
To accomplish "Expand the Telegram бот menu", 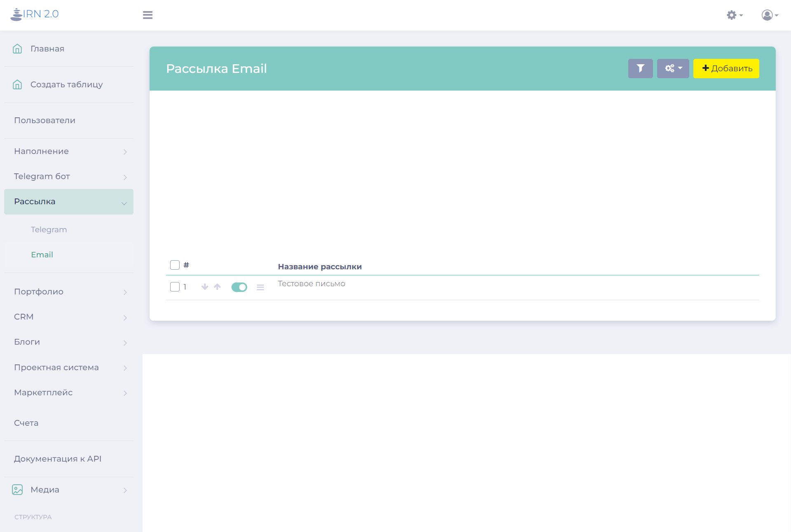I will (69, 177).
